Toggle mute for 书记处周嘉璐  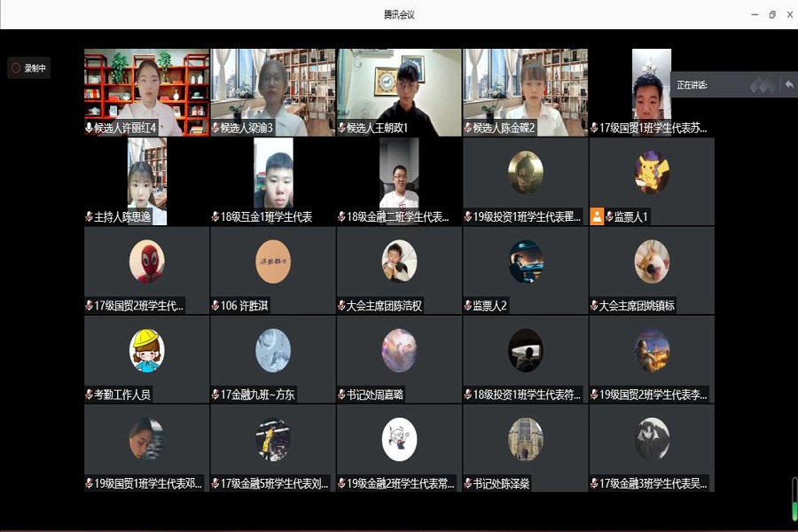pyautogui.click(x=342, y=394)
